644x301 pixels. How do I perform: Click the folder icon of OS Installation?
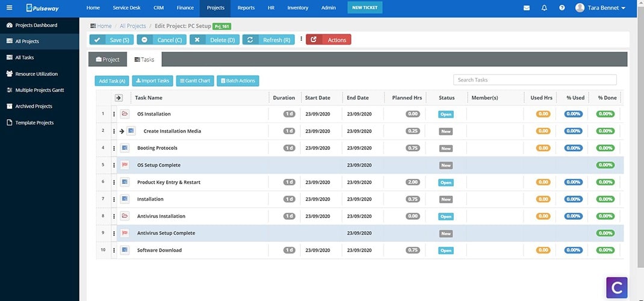(x=125, y=114)
